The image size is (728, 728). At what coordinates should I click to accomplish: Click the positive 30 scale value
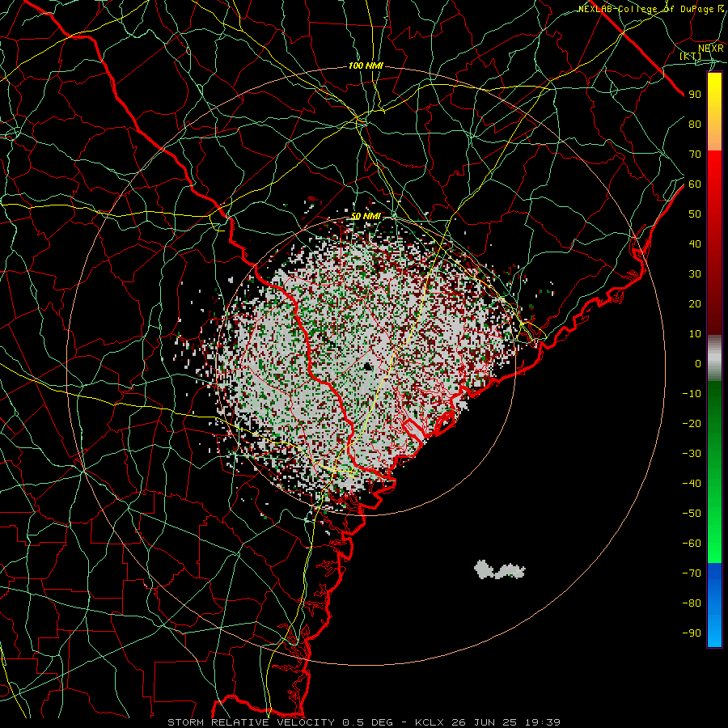(x=695, y=274)
